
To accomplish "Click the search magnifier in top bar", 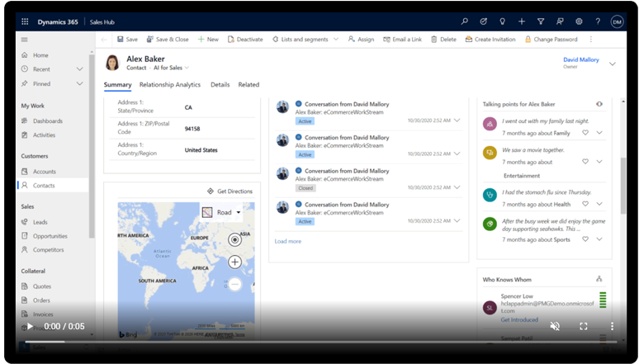I will pyautogui.click(x=465, y=21).
